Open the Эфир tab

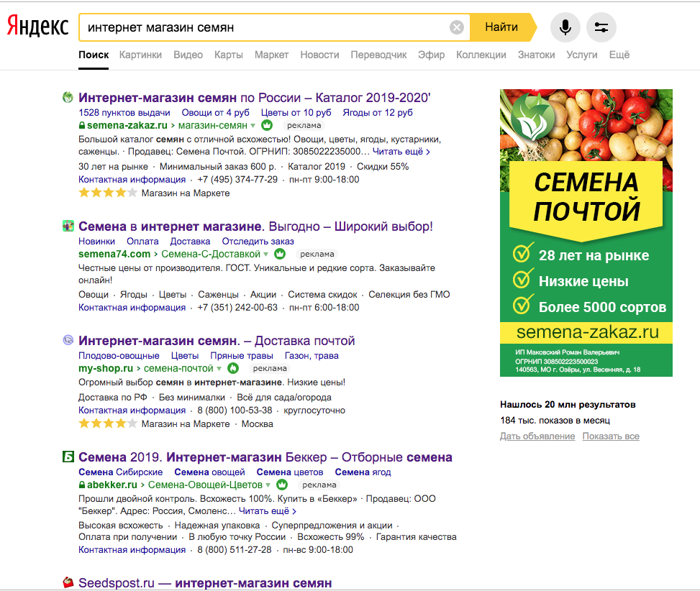click(431, 55)
